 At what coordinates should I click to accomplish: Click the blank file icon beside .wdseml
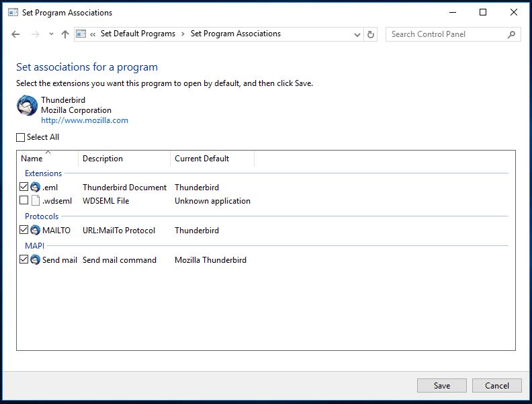[36, 200]
